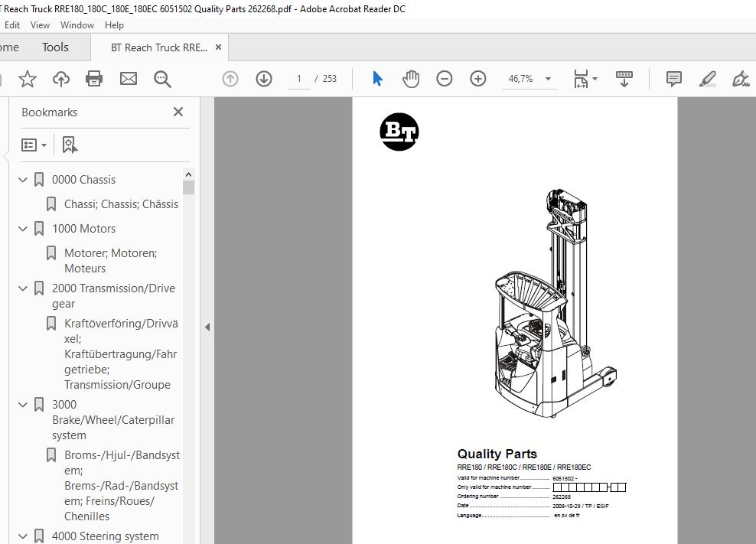Open the Edit menu
Screen dimensions: 756x544
(x=12, y=25)
